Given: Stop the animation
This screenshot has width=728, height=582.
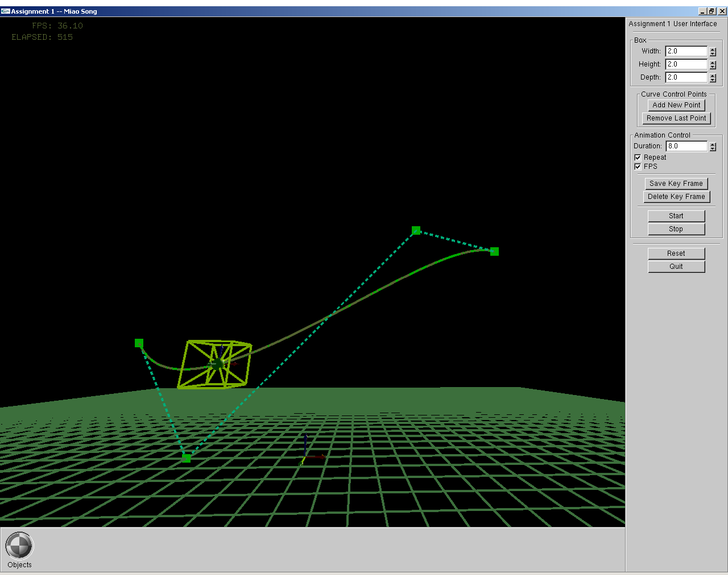Looking at the screenshot, I should (676, 229).
